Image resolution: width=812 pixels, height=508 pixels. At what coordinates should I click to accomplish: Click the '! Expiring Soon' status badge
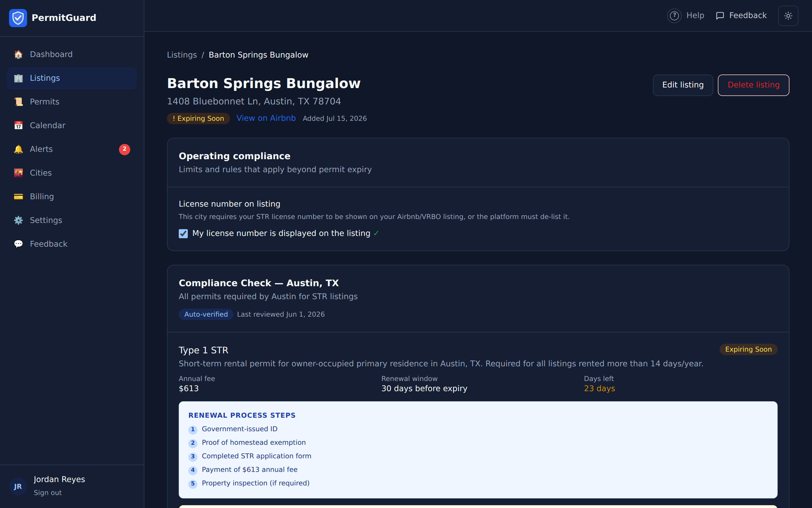198,119
